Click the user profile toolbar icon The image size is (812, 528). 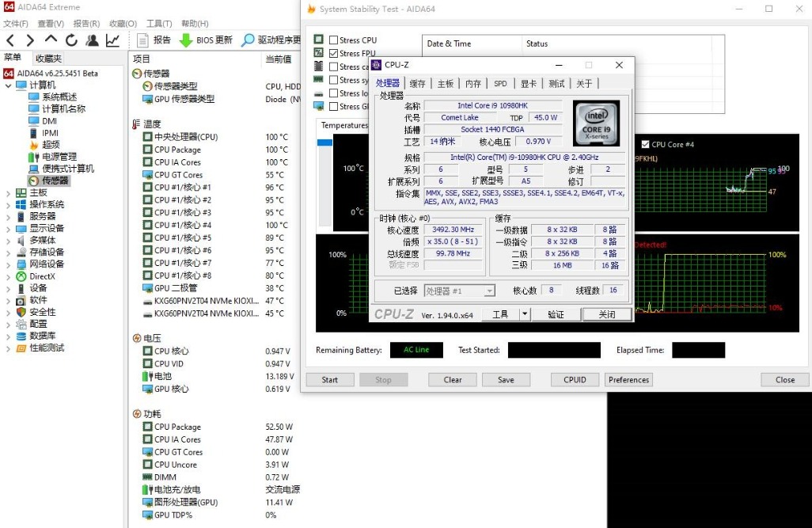pos(93,40)
